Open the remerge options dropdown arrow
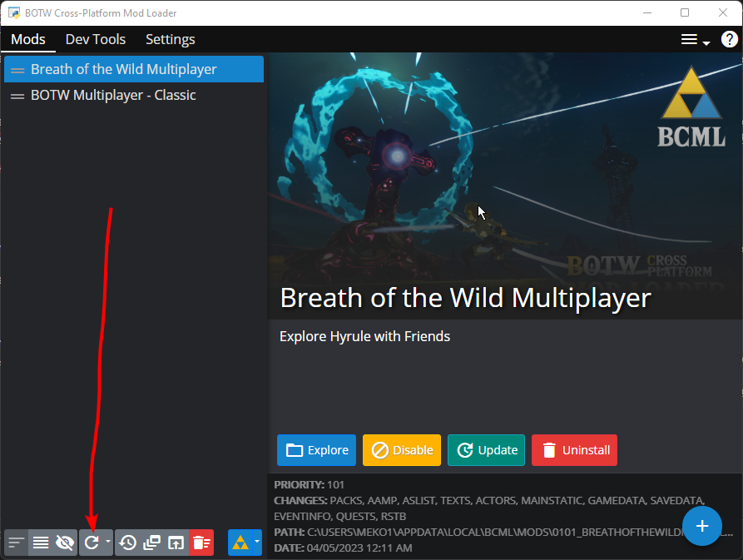Viewport: 743px width, 560px height. (x=108, y=541)
